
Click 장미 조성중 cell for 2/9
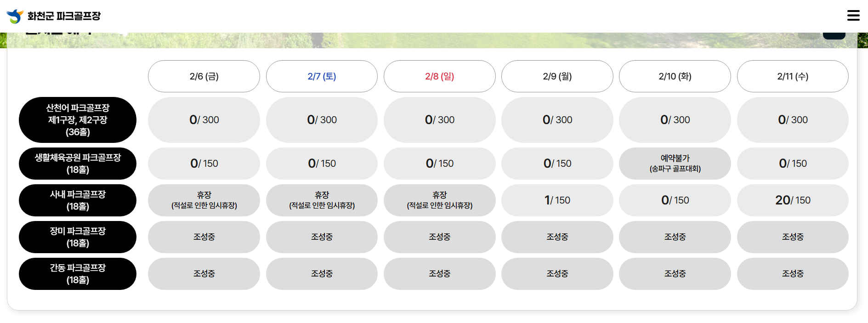point(557,237)
